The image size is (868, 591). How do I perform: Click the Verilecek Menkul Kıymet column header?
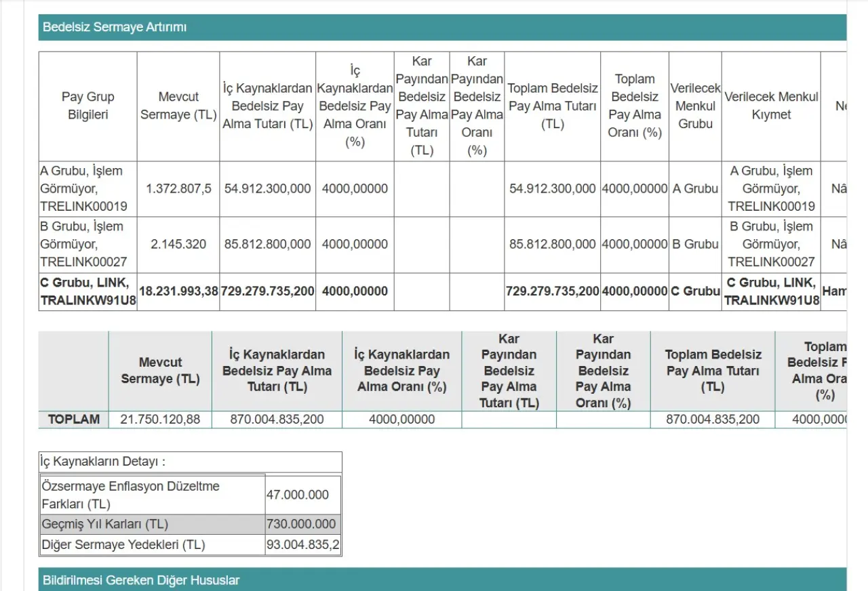click(x=771, y=106)
